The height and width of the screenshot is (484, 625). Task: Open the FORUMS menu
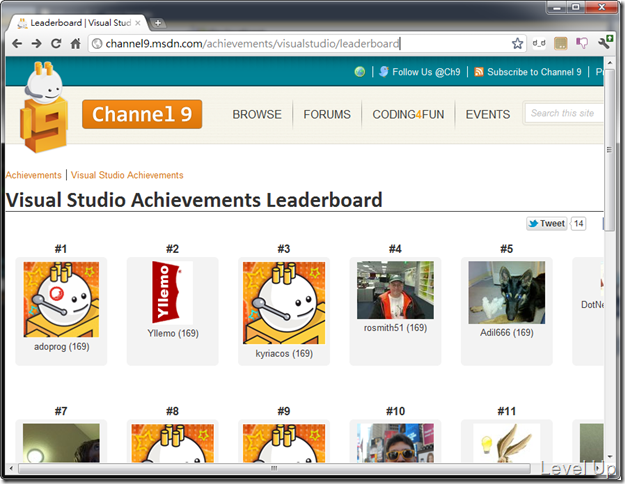[x=327, y=114]
